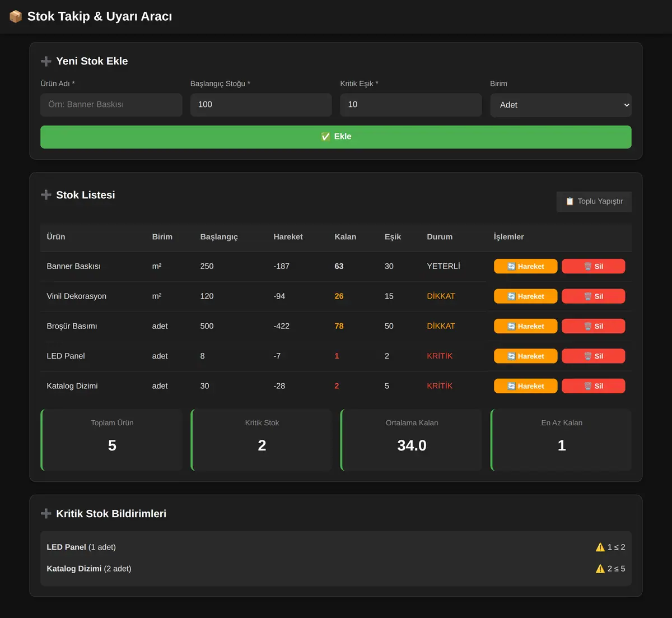Click the Toplam Ürün stat card
Screen dimensions: 672x618
[x=111, y=440]
